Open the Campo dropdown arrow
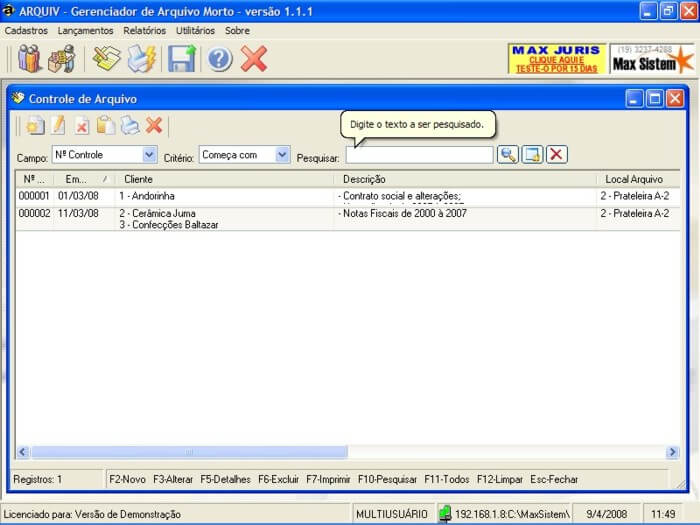This screenshot has width=700, height=525. click(x=149, y=155)
